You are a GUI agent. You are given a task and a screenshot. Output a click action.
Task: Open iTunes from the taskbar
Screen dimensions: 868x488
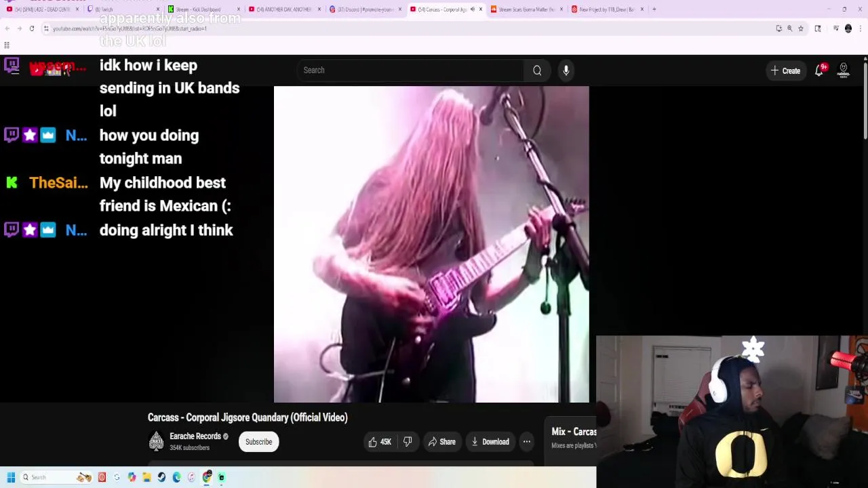[191, 477]
